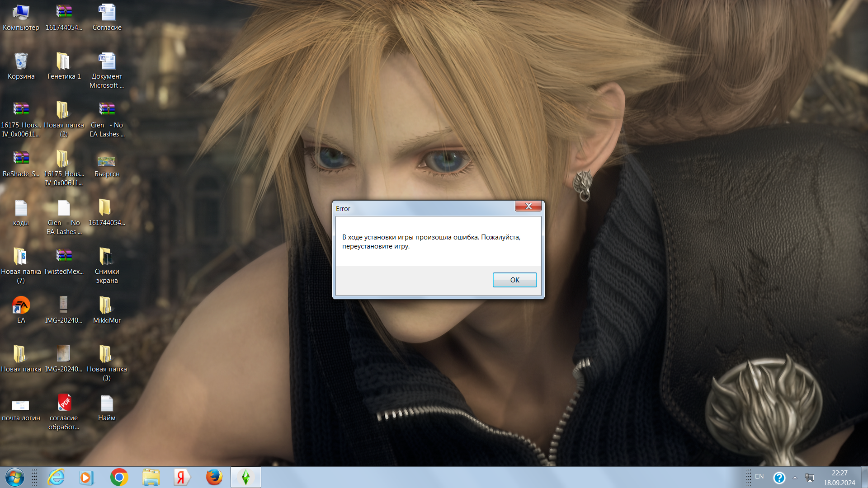Select the Согласие document icon
Screen dimensions: 868x488
tap(107, 18)
